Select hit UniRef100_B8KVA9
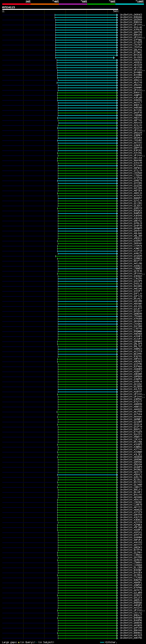The height and width of the screenshot is (644, 146). 131,631
